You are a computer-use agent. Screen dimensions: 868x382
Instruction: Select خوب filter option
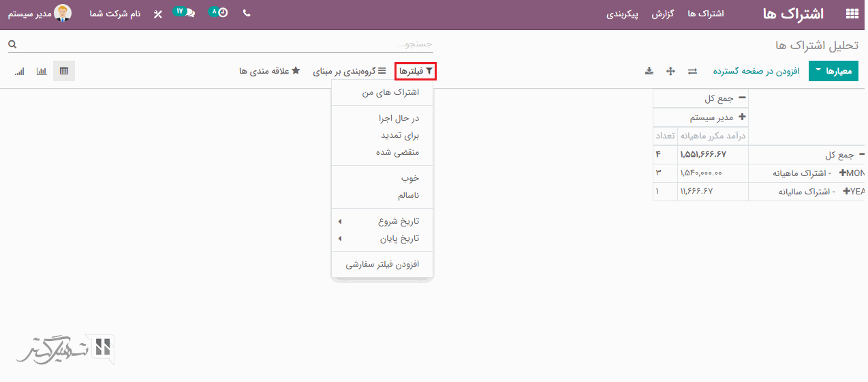click(382, 178)
